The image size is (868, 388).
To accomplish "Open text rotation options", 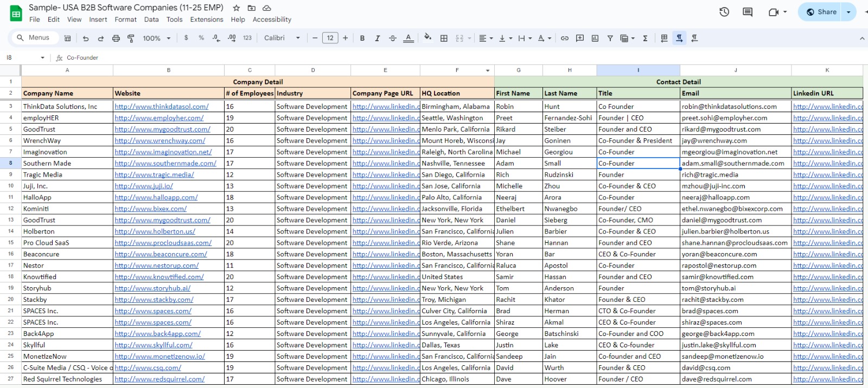I will click(x=544, y=38).
